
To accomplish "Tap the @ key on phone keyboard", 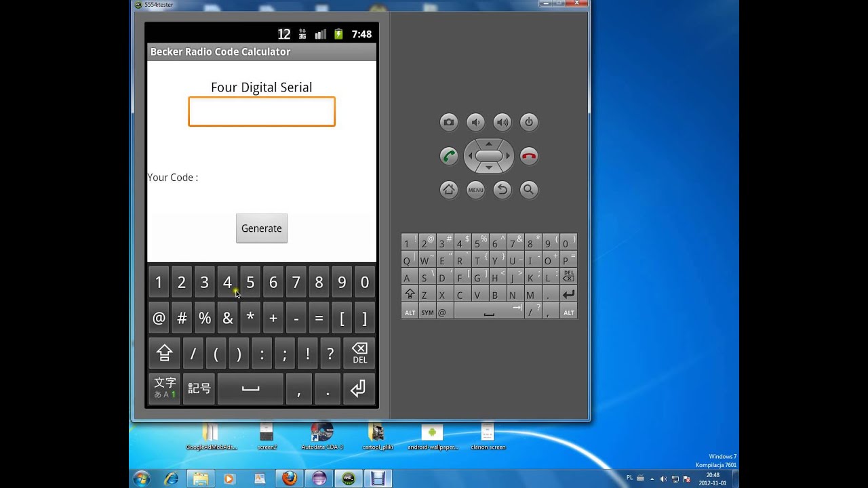I will tap(159, 318).
